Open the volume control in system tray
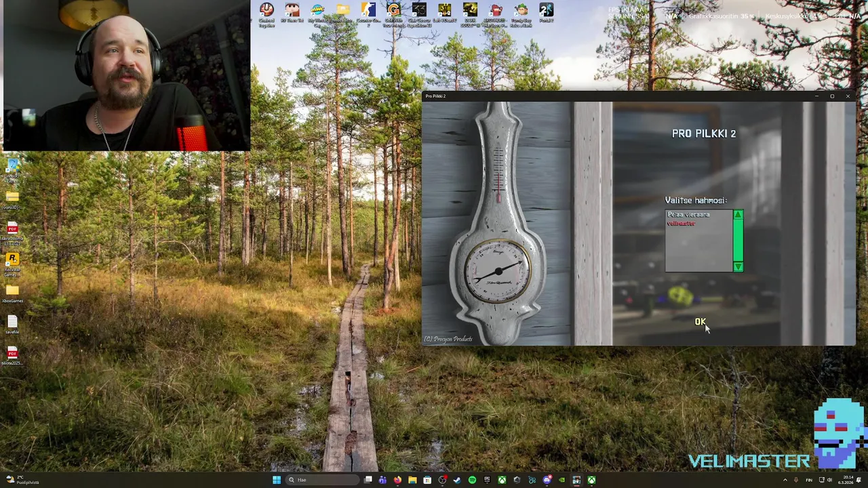The height and width of the screenshot is (488, 868). point(829,480)
